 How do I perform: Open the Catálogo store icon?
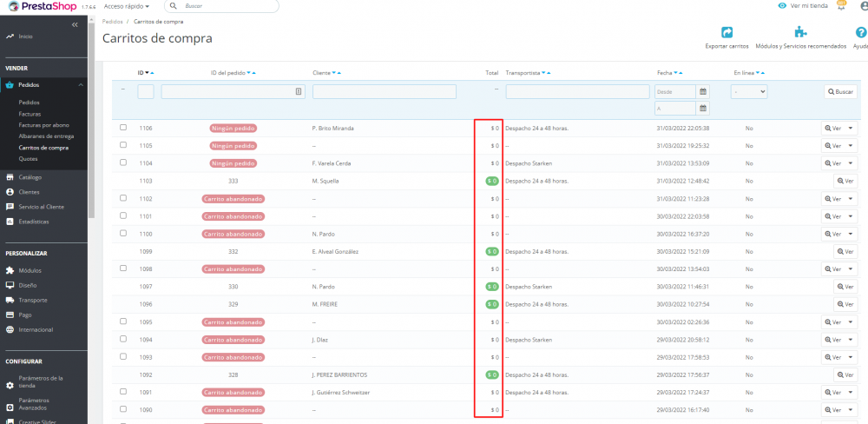(10, 177)
